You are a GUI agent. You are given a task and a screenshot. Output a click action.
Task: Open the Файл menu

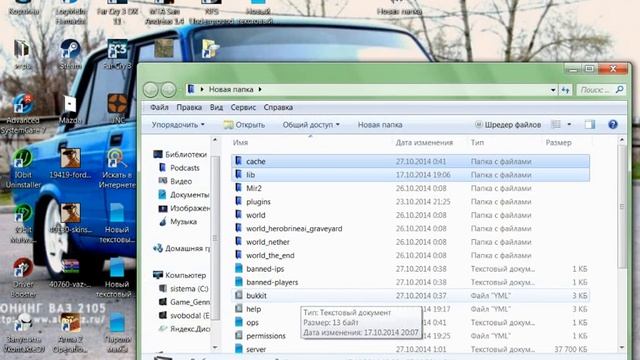pos(159,107)
